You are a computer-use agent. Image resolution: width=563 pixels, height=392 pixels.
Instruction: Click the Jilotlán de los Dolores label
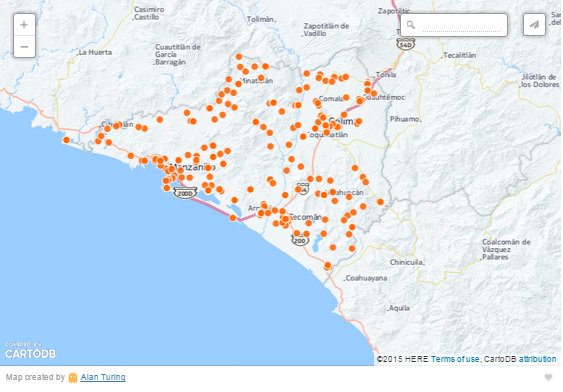[540, 81]
